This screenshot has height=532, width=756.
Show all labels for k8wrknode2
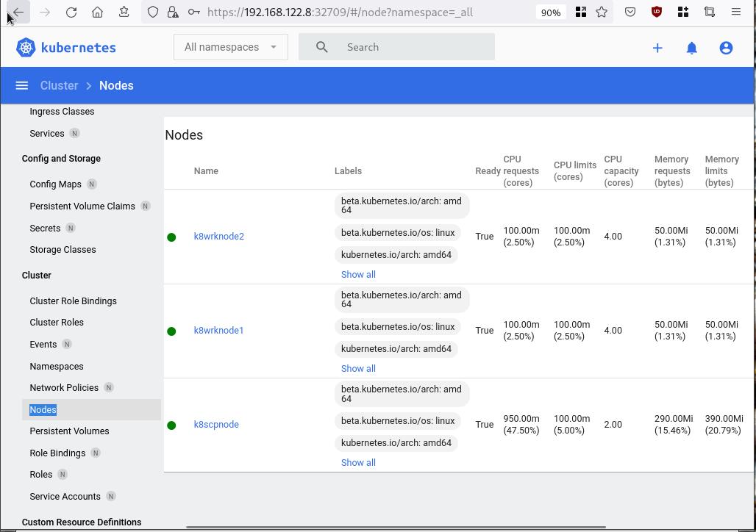[358, 274]
